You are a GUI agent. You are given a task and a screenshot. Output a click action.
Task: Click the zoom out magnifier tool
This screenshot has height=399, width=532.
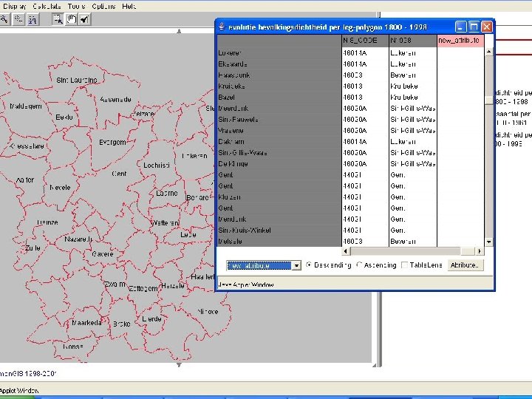coord(19,18)
